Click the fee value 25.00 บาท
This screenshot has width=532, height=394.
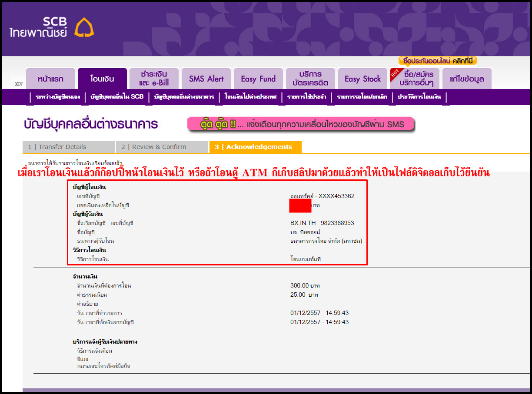pyautogui.click(x=304, y=295)
